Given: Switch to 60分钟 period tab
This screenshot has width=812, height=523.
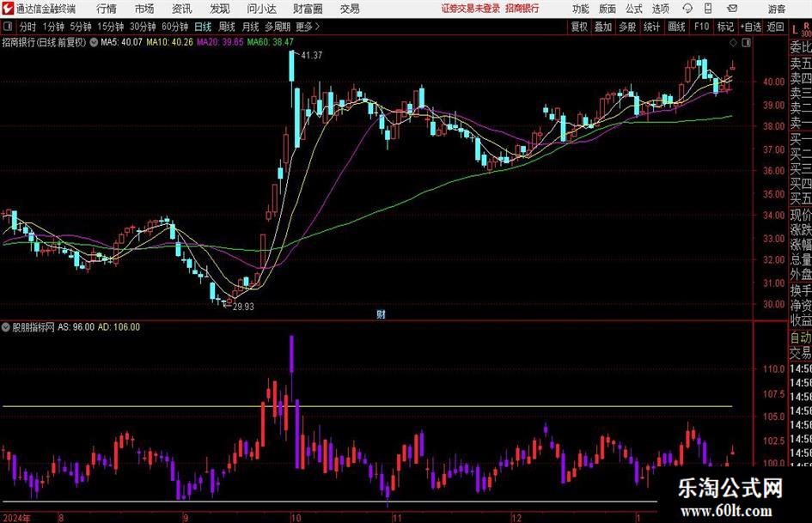Looking at the screenshot, I should coord(175,27).
